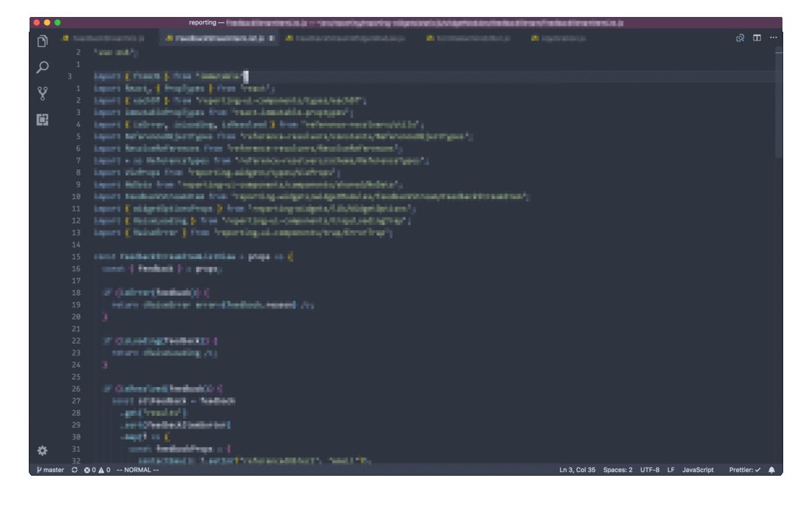
Task: Open notifications via the bell icon
Action: (x=771, y=469)
